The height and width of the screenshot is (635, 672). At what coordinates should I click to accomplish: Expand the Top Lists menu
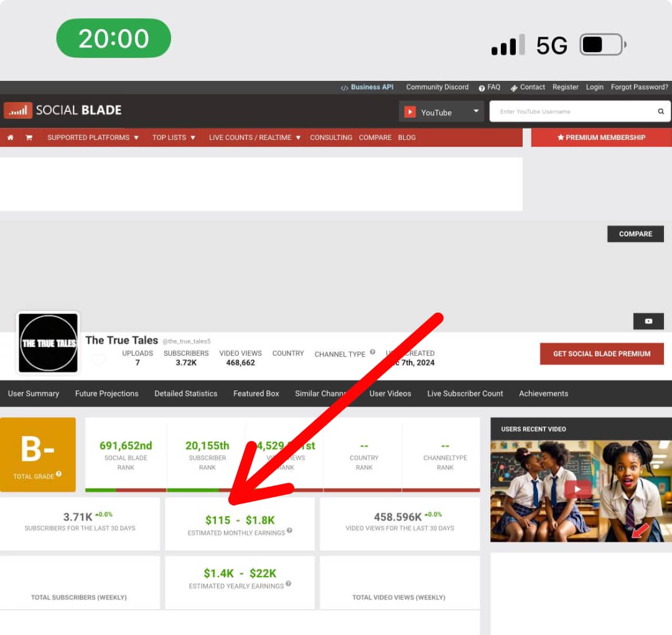pyautogui.click(x=174, y=137)
